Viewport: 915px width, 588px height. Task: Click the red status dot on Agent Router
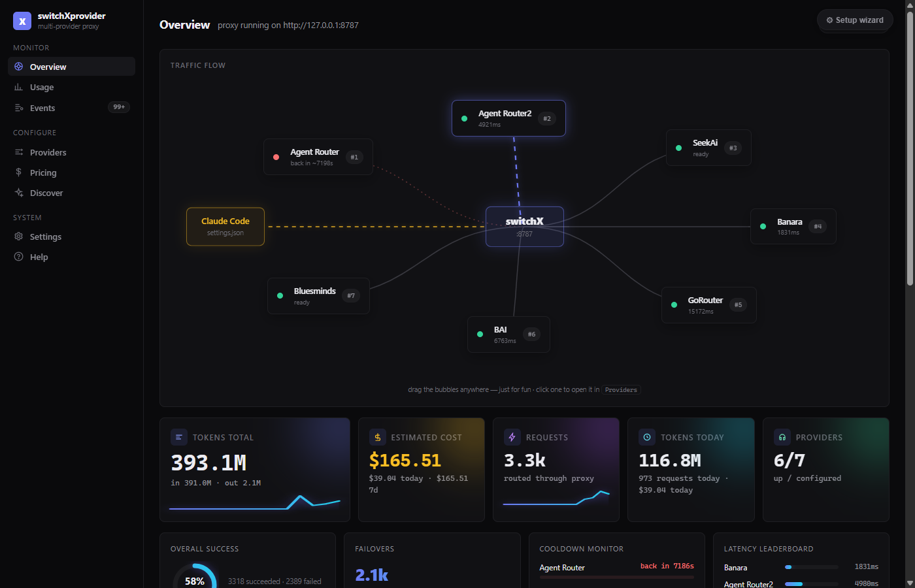click(276, 157)
